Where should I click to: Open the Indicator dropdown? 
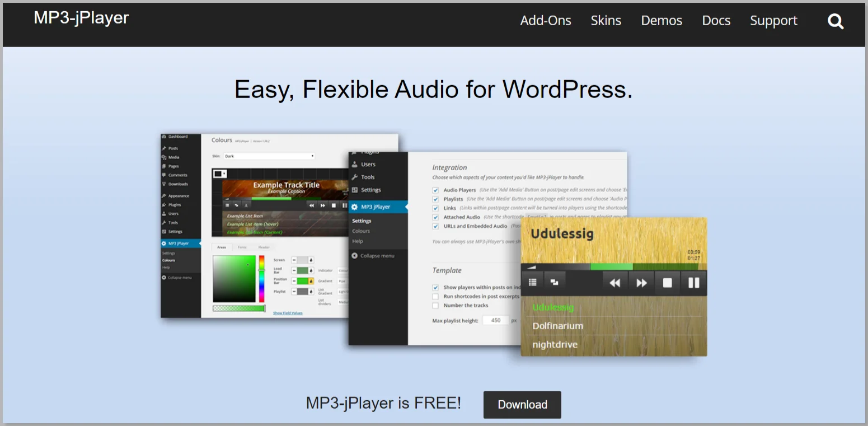click(342, 270)
